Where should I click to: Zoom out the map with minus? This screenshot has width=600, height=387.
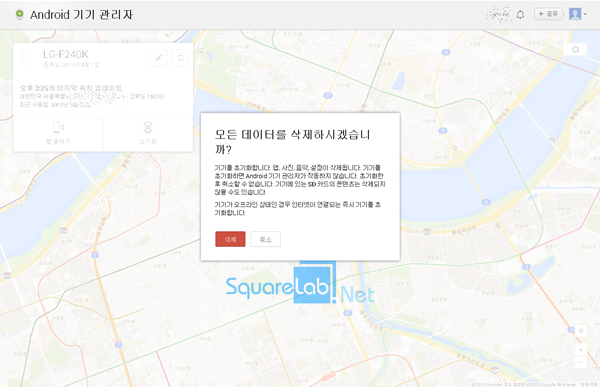581,362
